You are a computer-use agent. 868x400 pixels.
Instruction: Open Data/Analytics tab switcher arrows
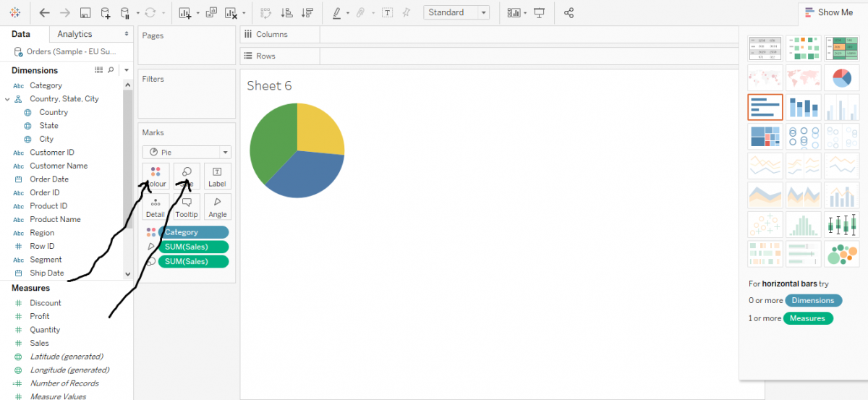pyautogui.click(x=127, y=34)
